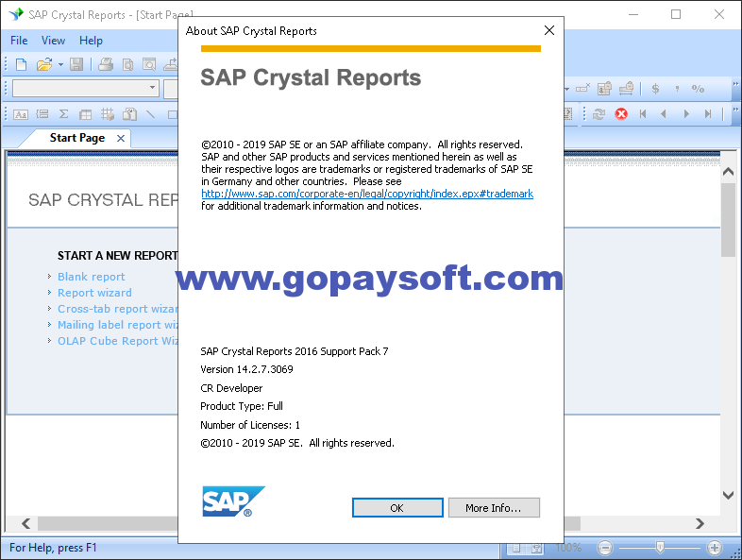Screen dimensions: 742x560
Task: Click the Insert Cross-Tab grid icon
Action: click(x=86, y=114)
